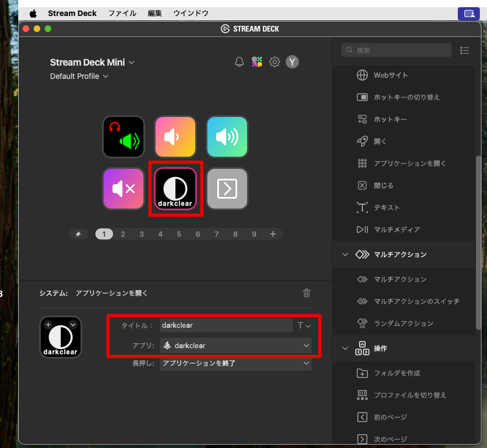Switch to page 8

click(236, 234)
